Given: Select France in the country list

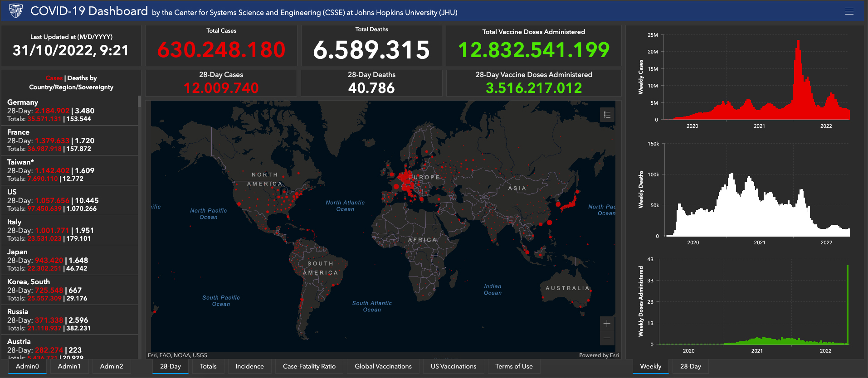Looking at the screenshot, I should pyautogui.click(x=70, y=140).
